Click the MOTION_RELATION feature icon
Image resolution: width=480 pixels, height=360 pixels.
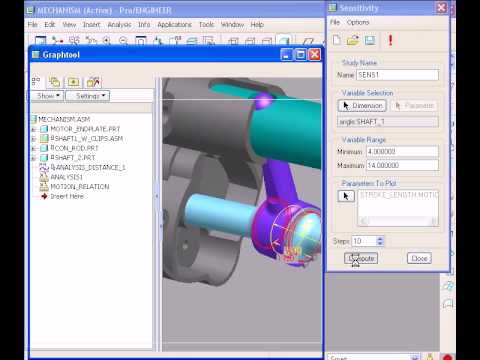point(44,187)
